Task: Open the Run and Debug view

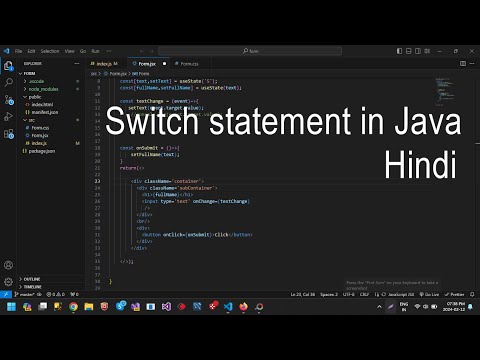Action: coord(8,116)
